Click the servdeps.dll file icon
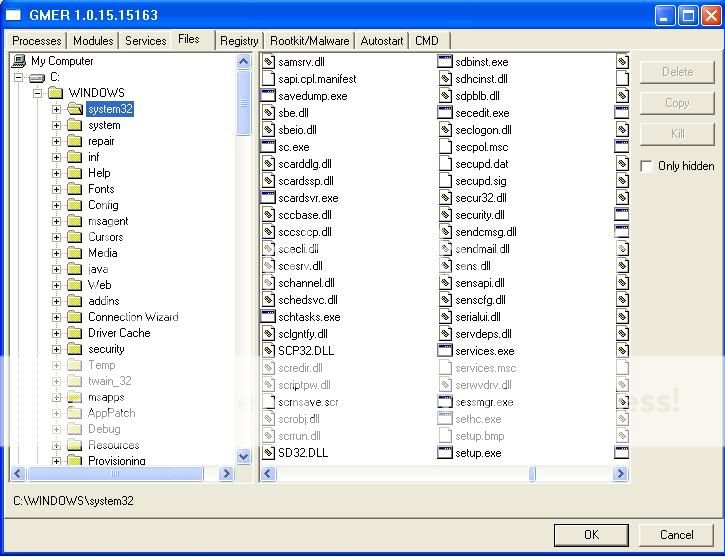 tap(445, 334)
